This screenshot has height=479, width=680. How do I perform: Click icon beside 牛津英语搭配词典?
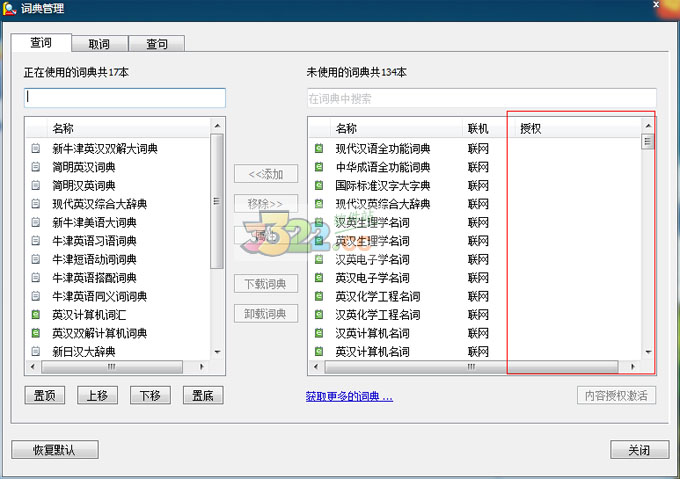pyautogui.click(x=36, y=277)
